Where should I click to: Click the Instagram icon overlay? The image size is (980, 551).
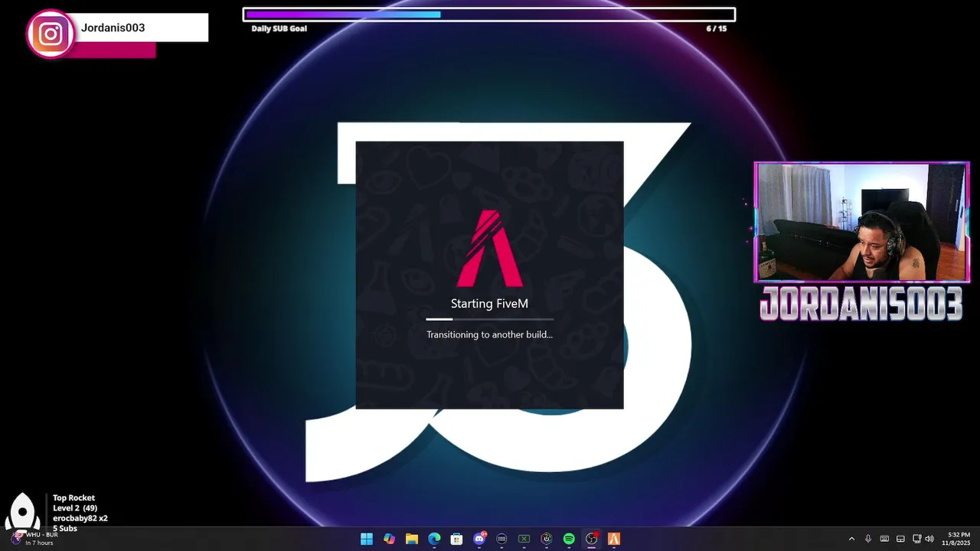point(51,34)
